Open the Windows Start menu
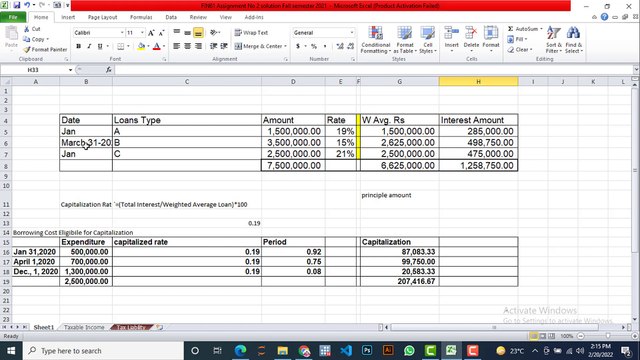This screenshot has width=640, height=360. coord(11,351)
